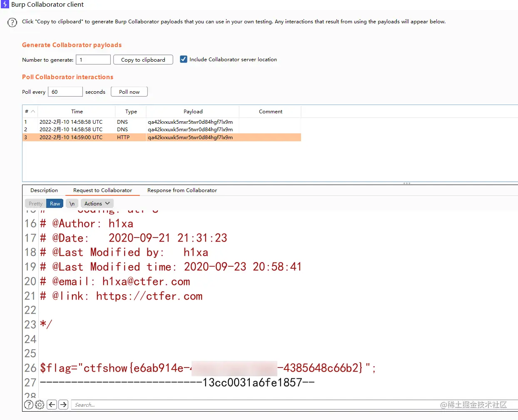Select interaction row 3 HTTP entry
This screenshot has height=420, width=518.
coord(162,137)
